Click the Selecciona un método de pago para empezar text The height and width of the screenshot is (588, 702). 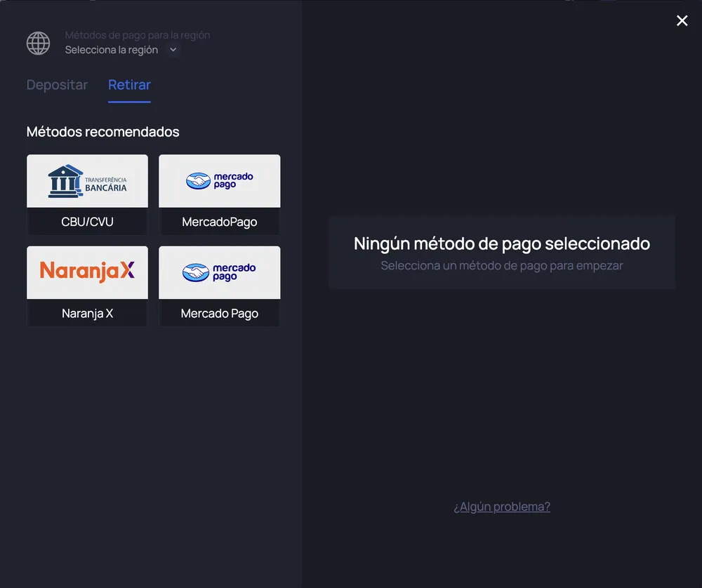502,266
